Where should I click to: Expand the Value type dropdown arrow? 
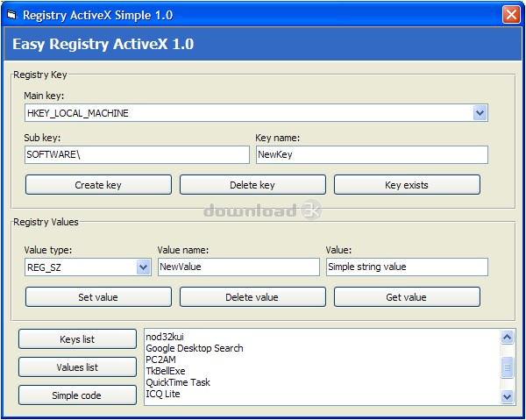pyautogui.click(x=143, y=267)
